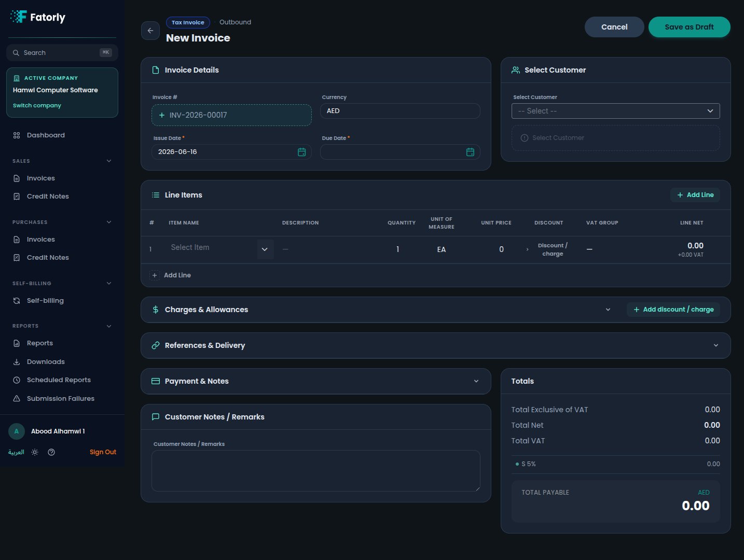This screenshot has width=744, height=560.
Task: Open Submission Failures page
Action: [x=62, y=399]
